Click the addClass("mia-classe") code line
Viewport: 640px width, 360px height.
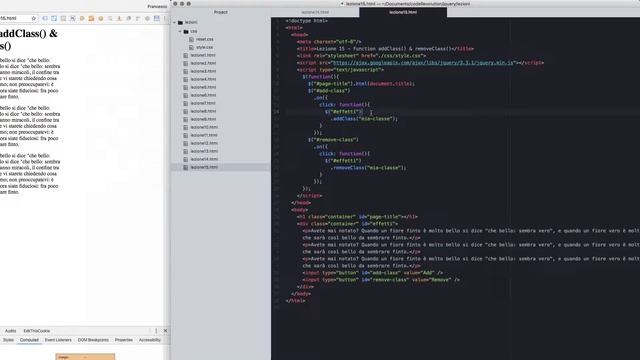[x=364, y=119]
